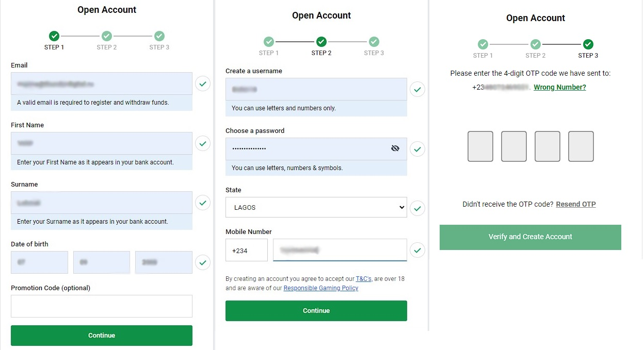This screenshot has height=350, width=644.
Task: Click the checkmark next to Mobile Number
Action: coord(417,250)
